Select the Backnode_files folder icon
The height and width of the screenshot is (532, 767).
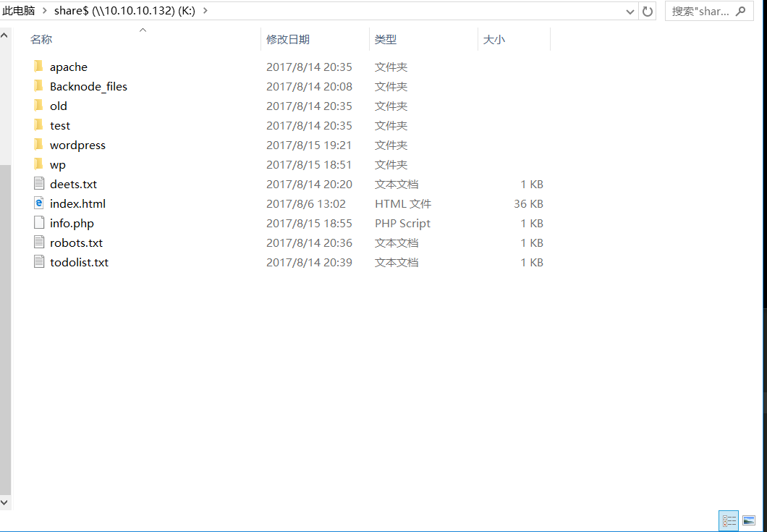[x=39, y=86]
